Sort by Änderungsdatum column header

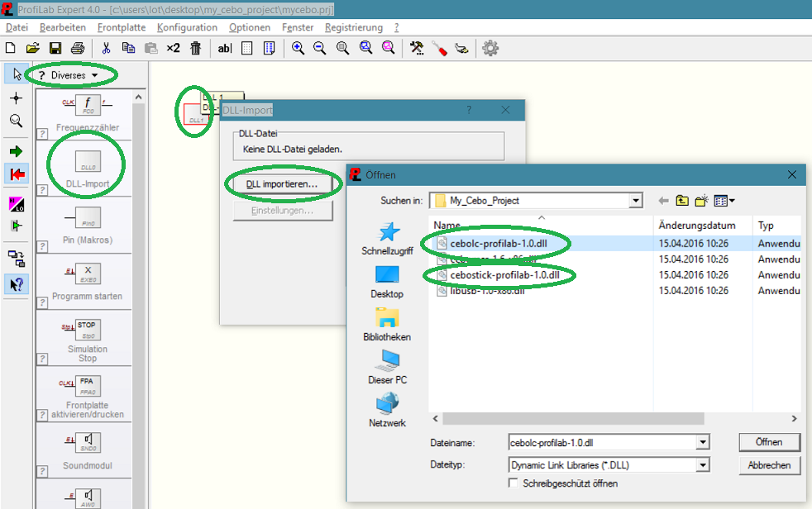click(x=696, y=226)
